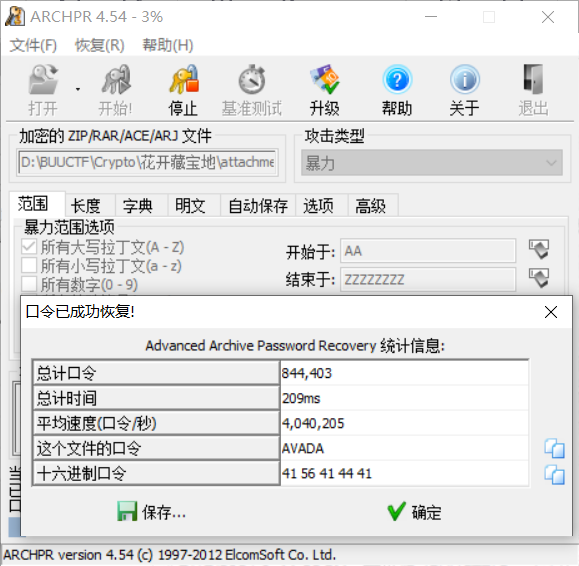The width and height of the screenshot is (579, 566).
Task: Click the 开始于 field containing AA
Action: [x=428, y=251]
